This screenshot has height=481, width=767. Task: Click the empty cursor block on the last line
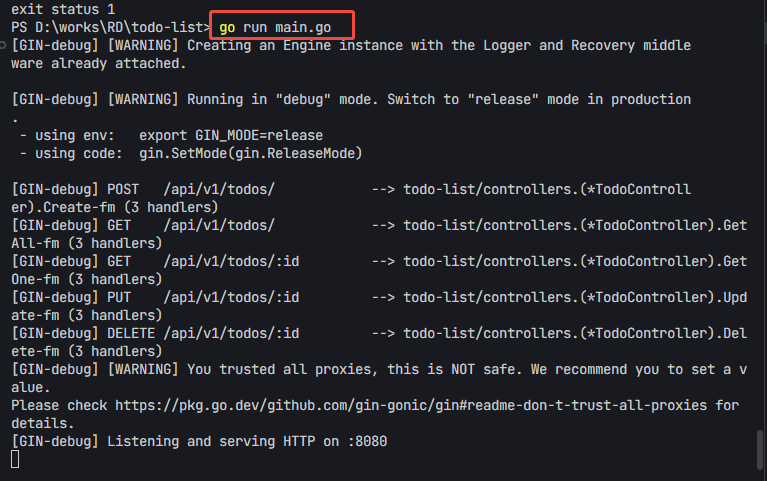[x=15, y=458]
